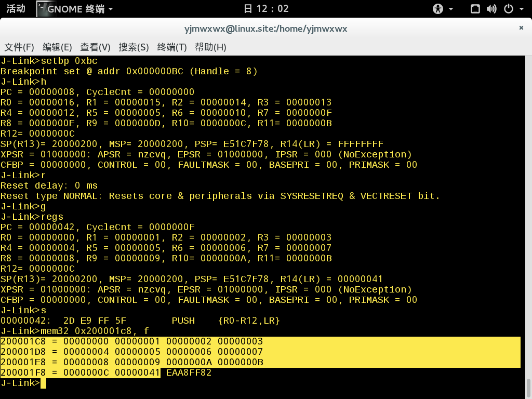Click the '200001F8' memory row address
The height and width of the screenshot is (399, 532).
point(23,373)
